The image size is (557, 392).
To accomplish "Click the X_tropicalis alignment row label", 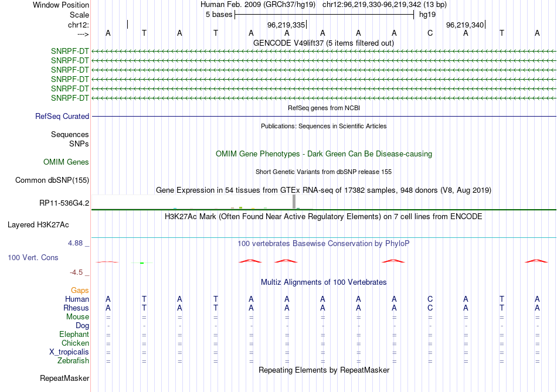I will pyautogui.click(x=69, y=352).
